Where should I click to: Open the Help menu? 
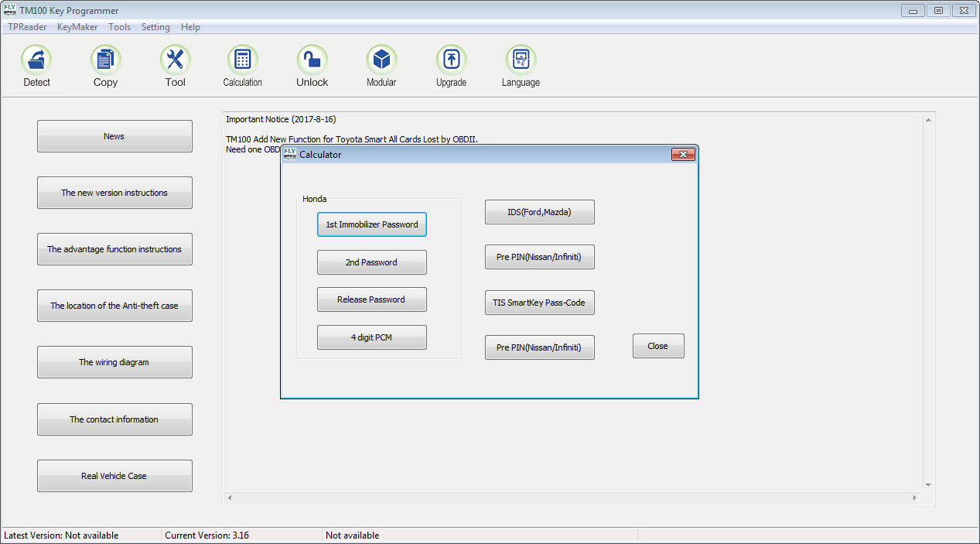coord(190,27)
